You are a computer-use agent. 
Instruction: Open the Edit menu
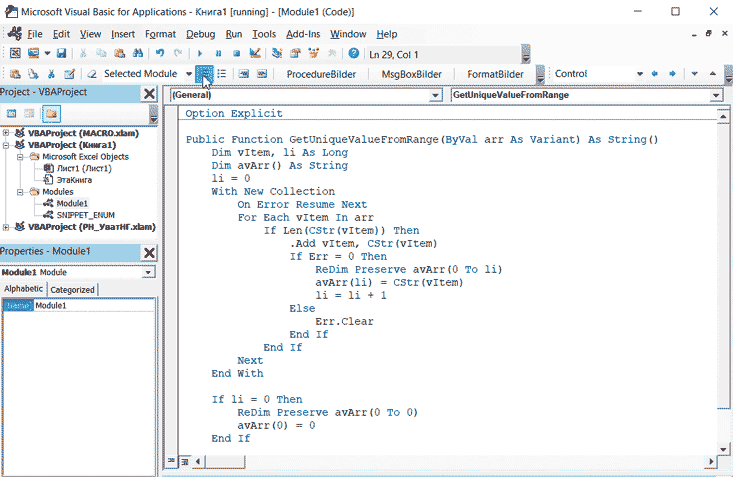(61, 34)
